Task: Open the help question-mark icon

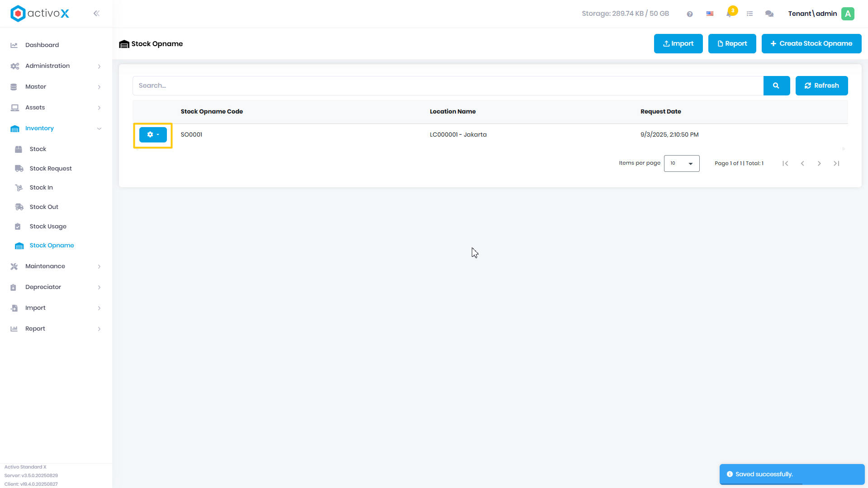Action: pyautogui.click(x=690, y=14)
